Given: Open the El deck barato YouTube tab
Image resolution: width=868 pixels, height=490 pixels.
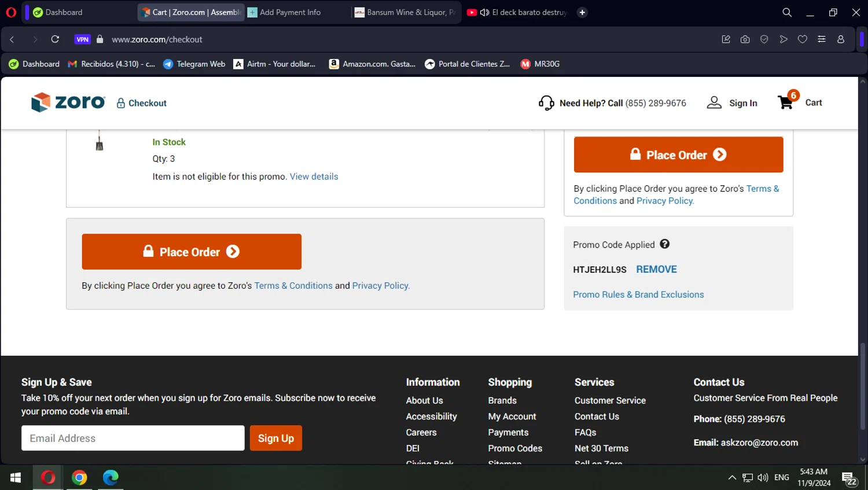Looking at the screenshot, I should pyautogui.click(x=517, y=12).
